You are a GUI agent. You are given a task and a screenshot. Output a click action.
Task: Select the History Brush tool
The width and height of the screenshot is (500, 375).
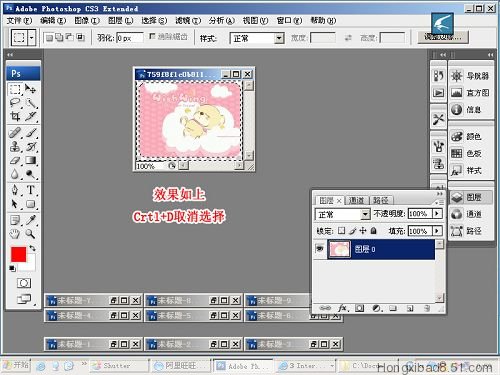tap(31, 147)
